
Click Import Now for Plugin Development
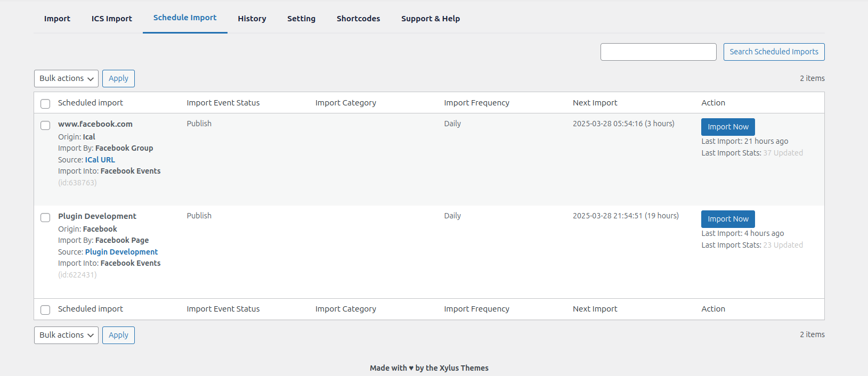(728, 219)
